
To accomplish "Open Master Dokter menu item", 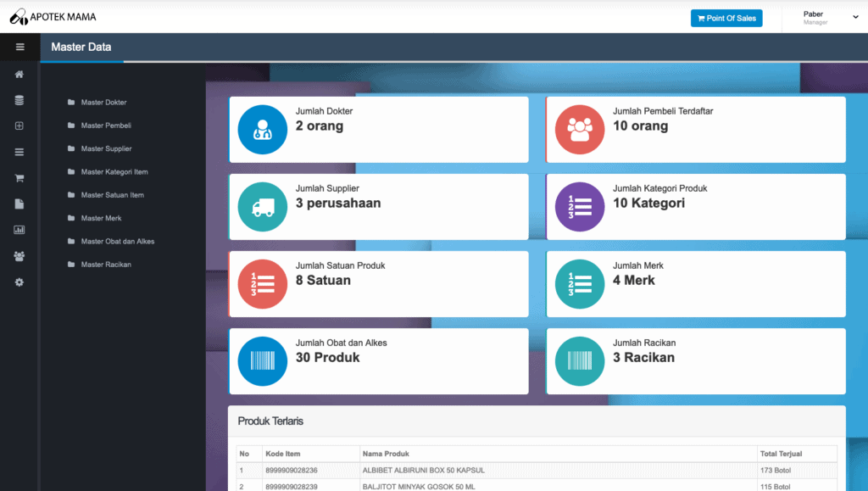I will 103,103.
